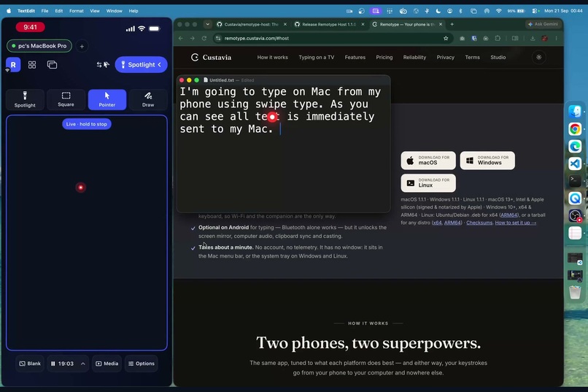The image size is (588, 392).
Task: Collapse the blue Spotlight mode pill
Action: 141,64
